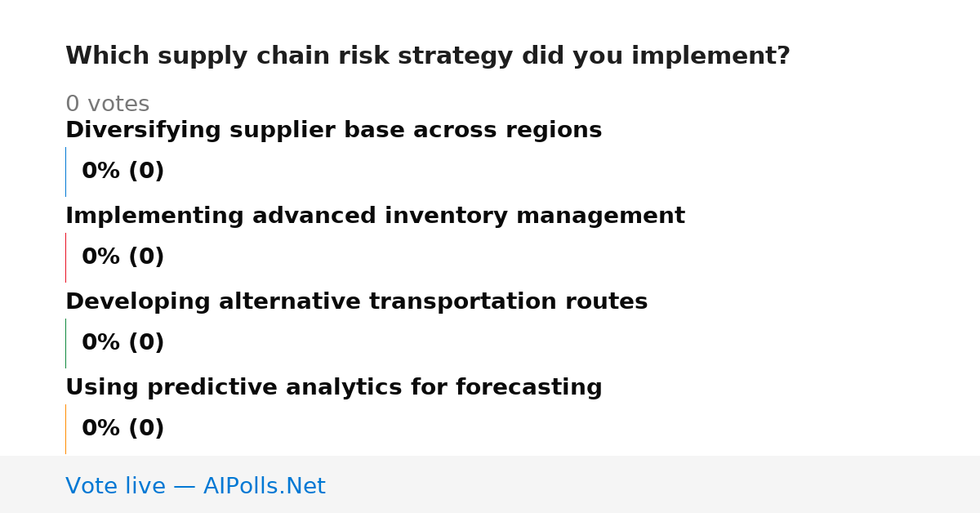
Task: Click the poll question title text
Action: 427,56
